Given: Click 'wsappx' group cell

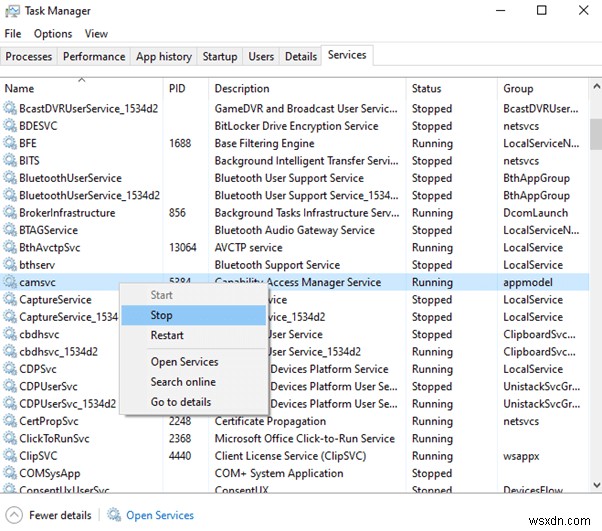Looking at the screenshot, I should pos(521,457).
